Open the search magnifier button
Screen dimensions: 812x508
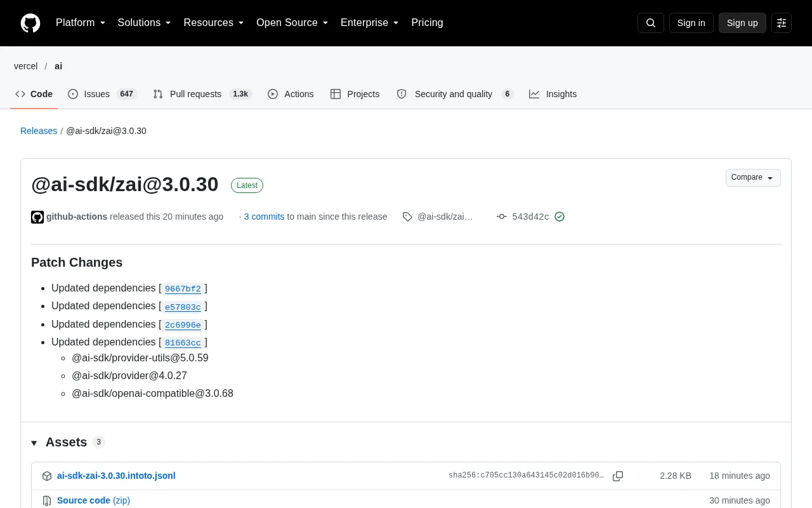pos(651,23)
